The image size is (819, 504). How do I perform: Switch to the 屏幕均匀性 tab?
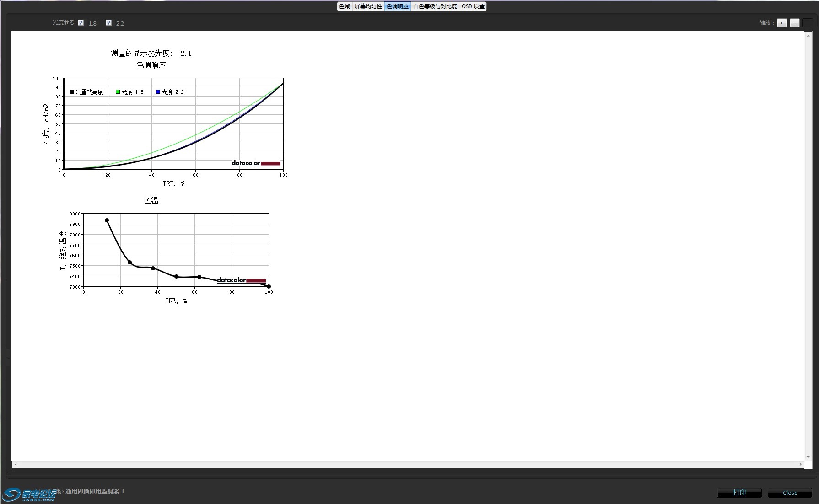tap(368, 6)
